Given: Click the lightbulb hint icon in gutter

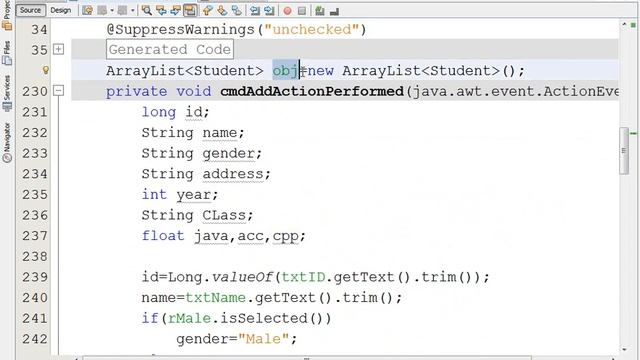Looking at the screenshot, I should pos(46,71).
